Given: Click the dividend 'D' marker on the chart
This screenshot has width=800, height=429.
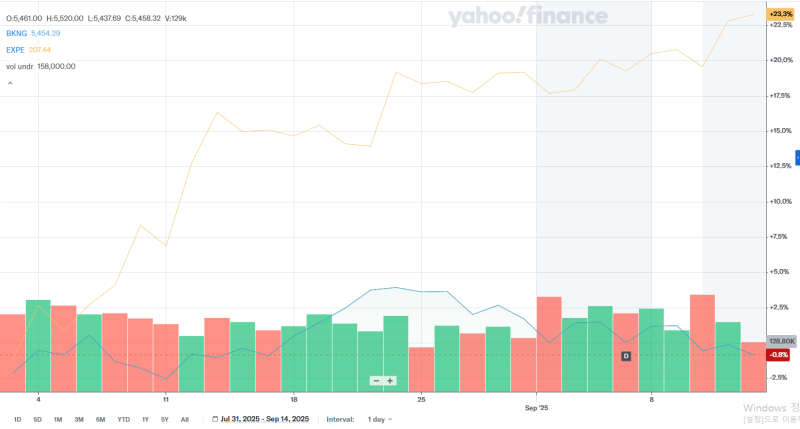Looking at the screenshot, I should 627,356.
